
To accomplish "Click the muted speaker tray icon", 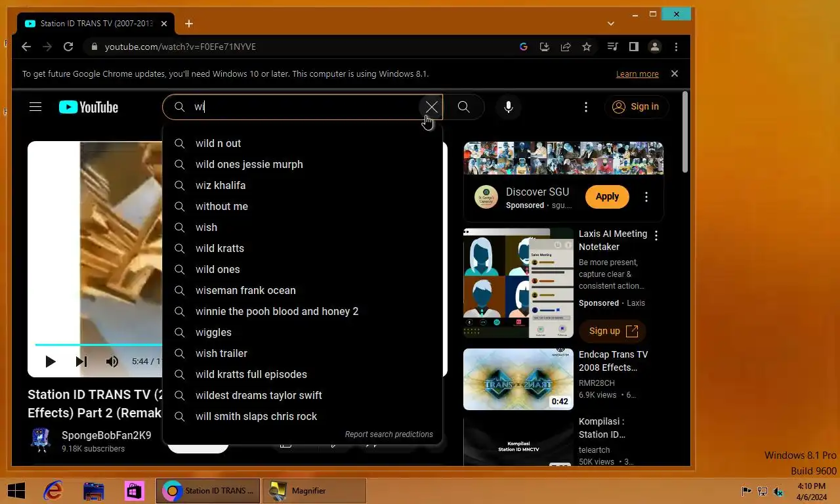I will point(778,491).
